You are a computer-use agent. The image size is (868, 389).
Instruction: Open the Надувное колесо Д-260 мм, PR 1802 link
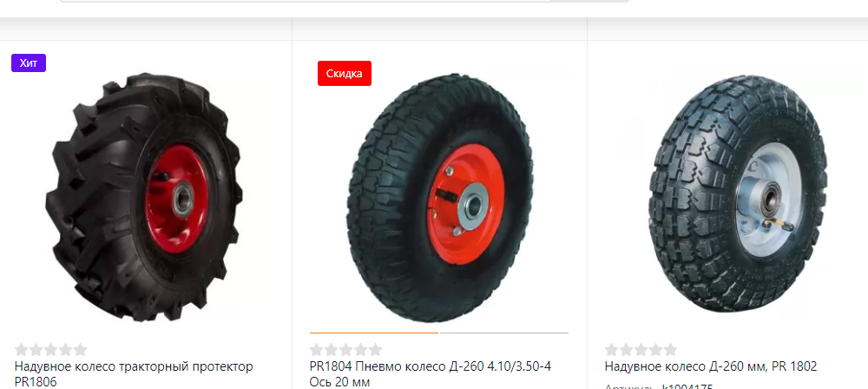711,366
